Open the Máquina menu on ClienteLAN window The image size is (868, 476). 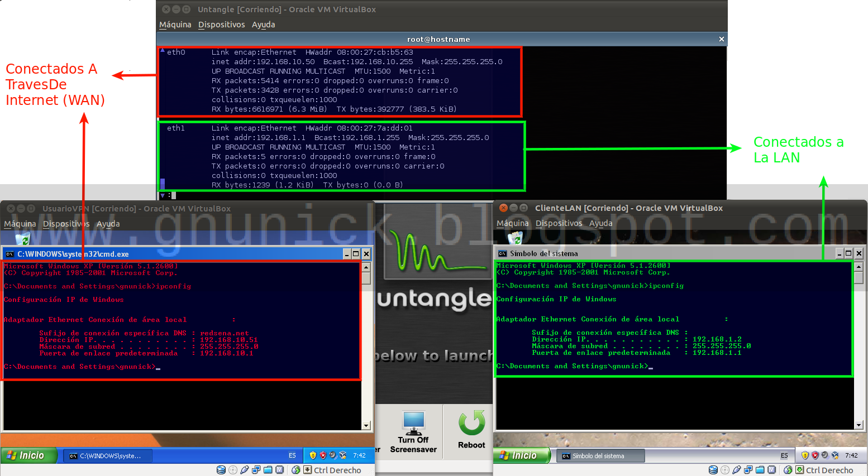[513, 223]
